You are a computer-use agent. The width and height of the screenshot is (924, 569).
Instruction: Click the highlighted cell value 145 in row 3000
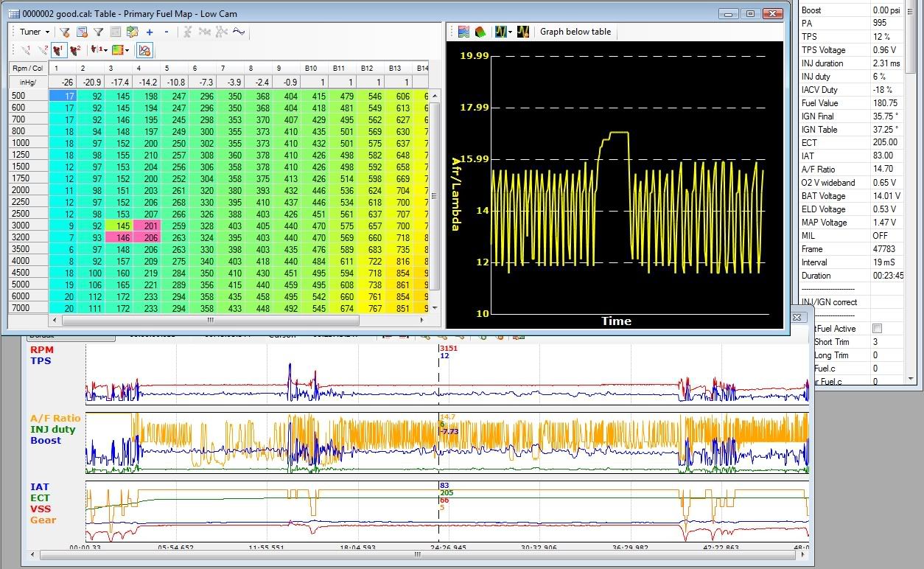pos(119,225)
